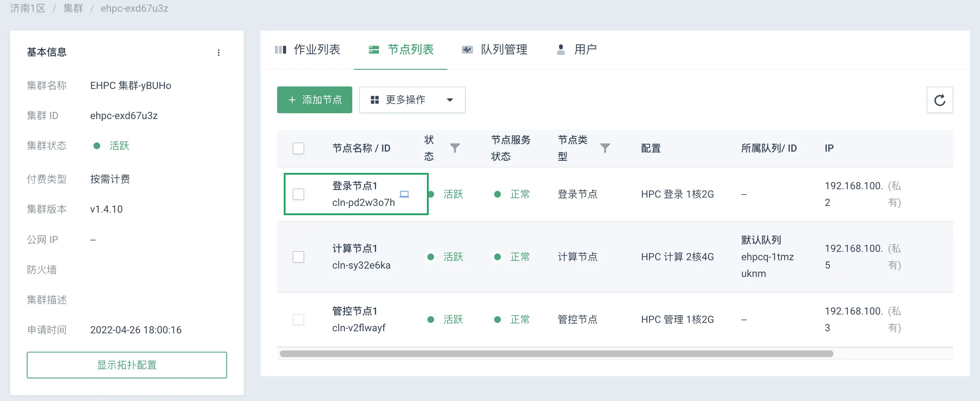Click the 登录节点1 node name
The width and height of the screenshot is (980, 401).
coord(355,186)
